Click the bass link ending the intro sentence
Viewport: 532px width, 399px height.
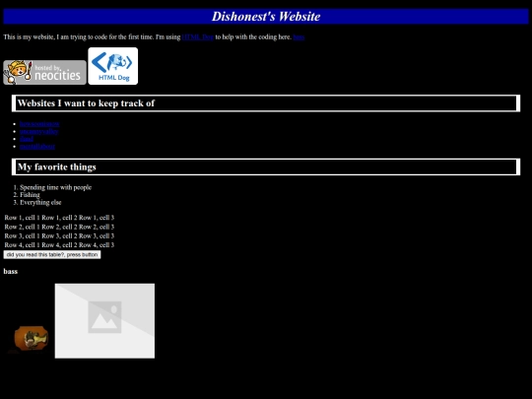pos(299,37)
